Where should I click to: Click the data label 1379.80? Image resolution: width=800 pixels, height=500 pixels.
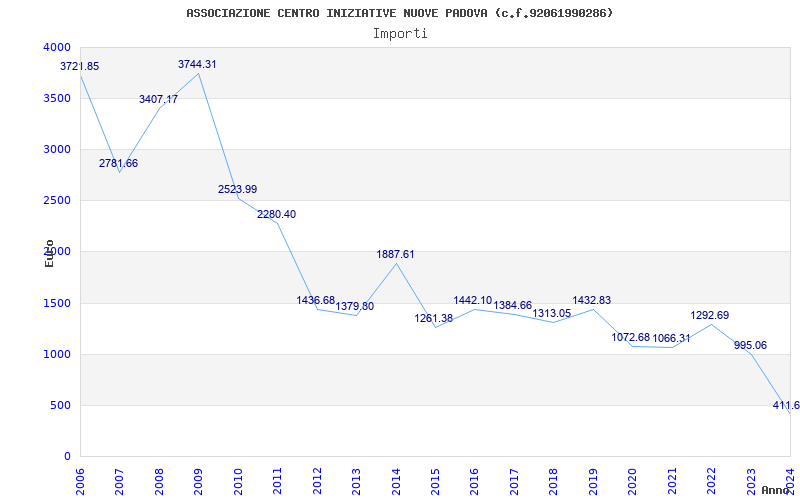pos(355,306)
